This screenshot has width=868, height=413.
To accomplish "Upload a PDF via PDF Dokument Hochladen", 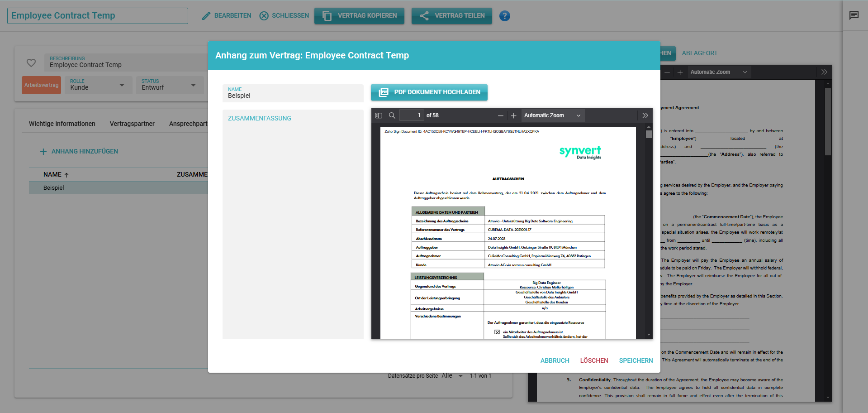I will tap(429, 92).
